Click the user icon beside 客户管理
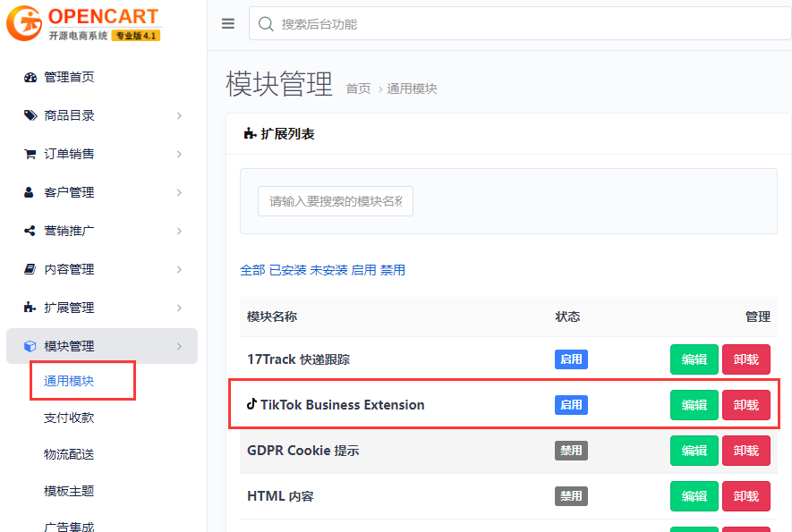Screen dimensions: 792x532 pos(29,192)
